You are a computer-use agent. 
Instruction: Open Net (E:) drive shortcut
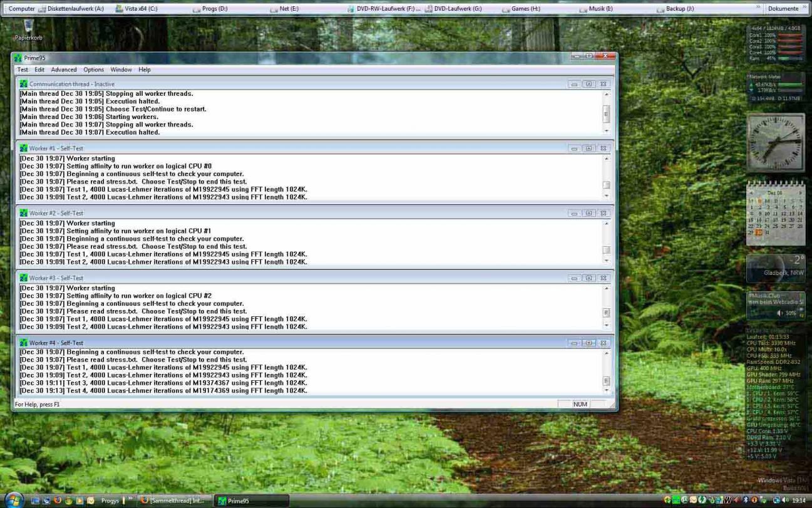[284, 9]
